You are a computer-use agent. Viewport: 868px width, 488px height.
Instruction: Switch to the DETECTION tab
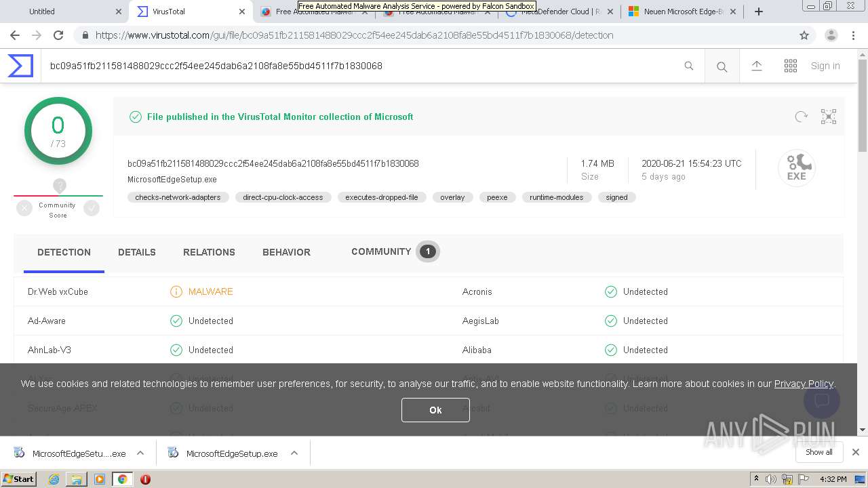point(64,252)
